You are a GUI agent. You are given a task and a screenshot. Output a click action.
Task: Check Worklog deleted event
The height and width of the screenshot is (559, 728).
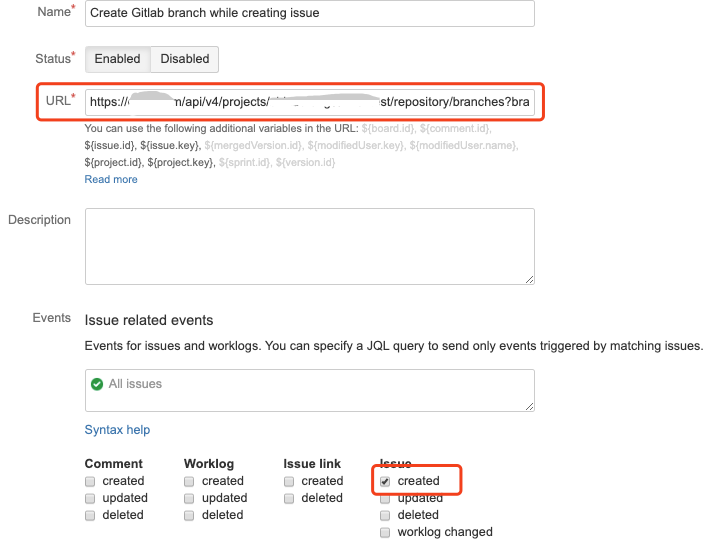tap(190, 515)
